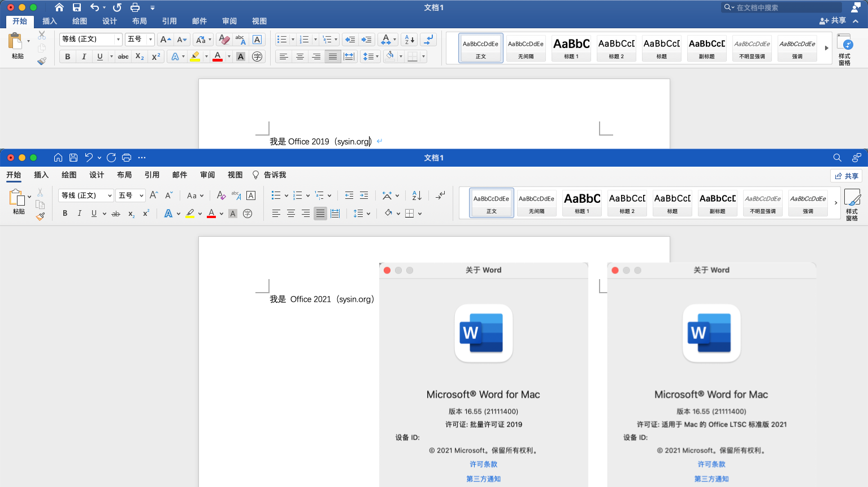The height and width of the screenshot is (487, 868).
Task: Click Print icon in Word 2019 title bar
Action: [135, 7]
